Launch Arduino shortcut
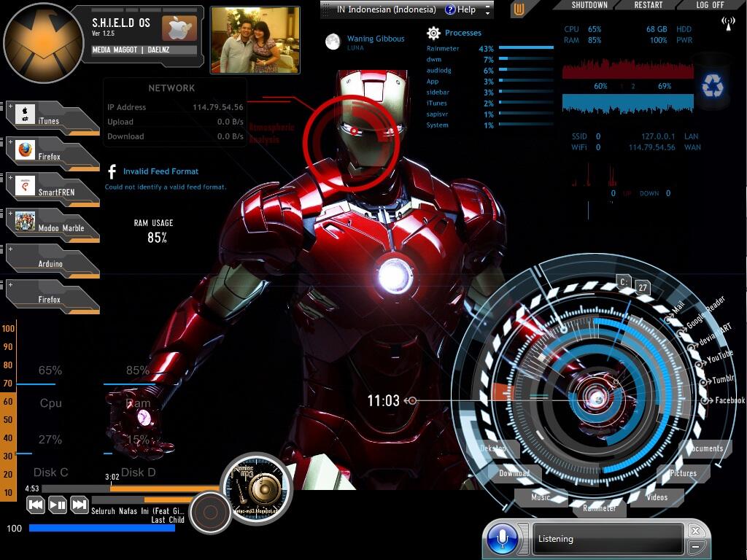Screen dimensions: 747x560 (53, 261)
